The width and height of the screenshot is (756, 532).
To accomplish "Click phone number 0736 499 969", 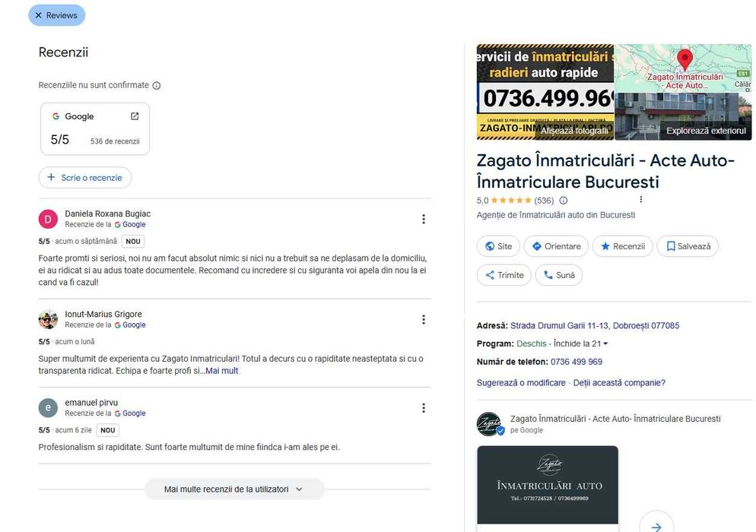I will 577,362.
